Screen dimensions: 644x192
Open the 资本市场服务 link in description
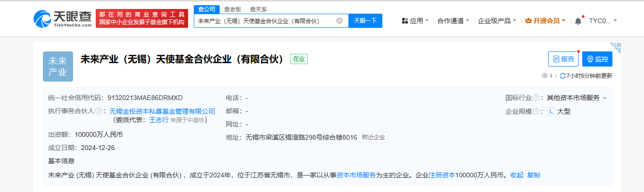pos(356,175)
